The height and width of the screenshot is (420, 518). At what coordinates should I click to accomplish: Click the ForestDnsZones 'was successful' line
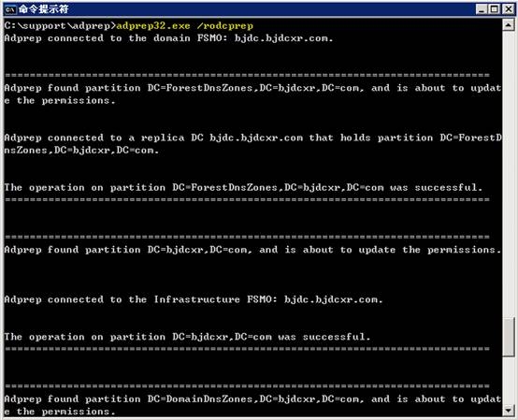[243, 188]
